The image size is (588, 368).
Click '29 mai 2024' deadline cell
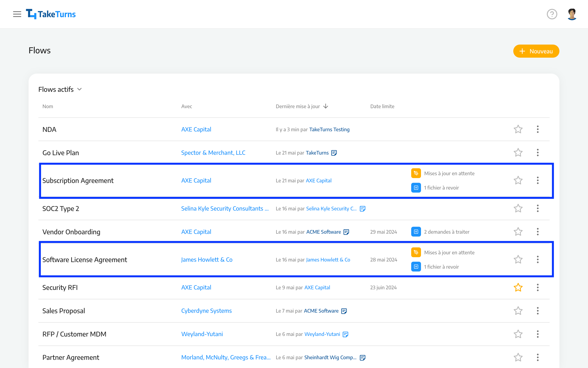(383, 232)
